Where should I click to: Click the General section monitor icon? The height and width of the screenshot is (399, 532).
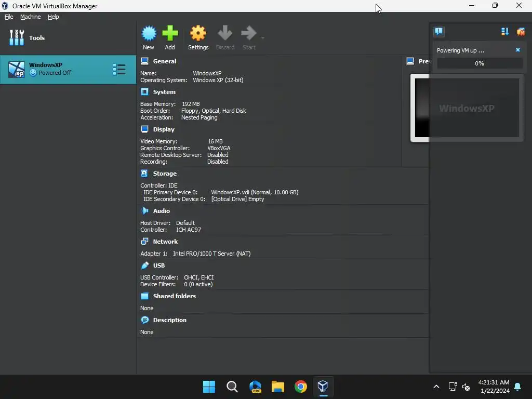coord(144,61)
